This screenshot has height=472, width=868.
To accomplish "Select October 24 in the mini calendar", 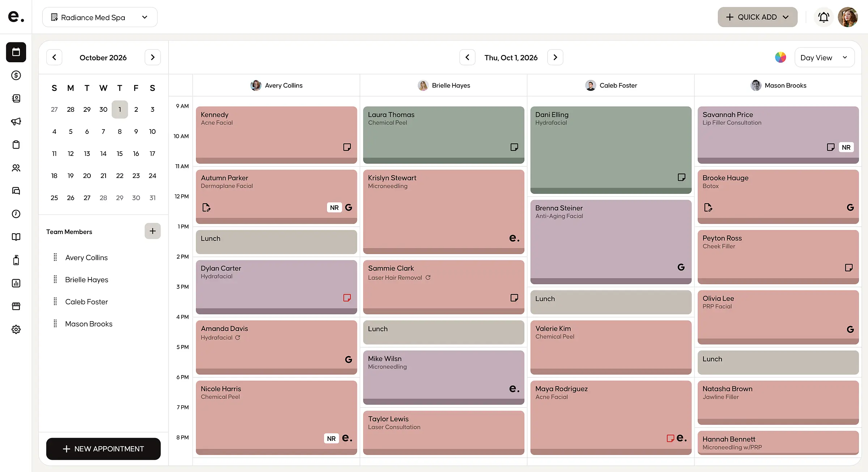I will click(x=152, y=176).
